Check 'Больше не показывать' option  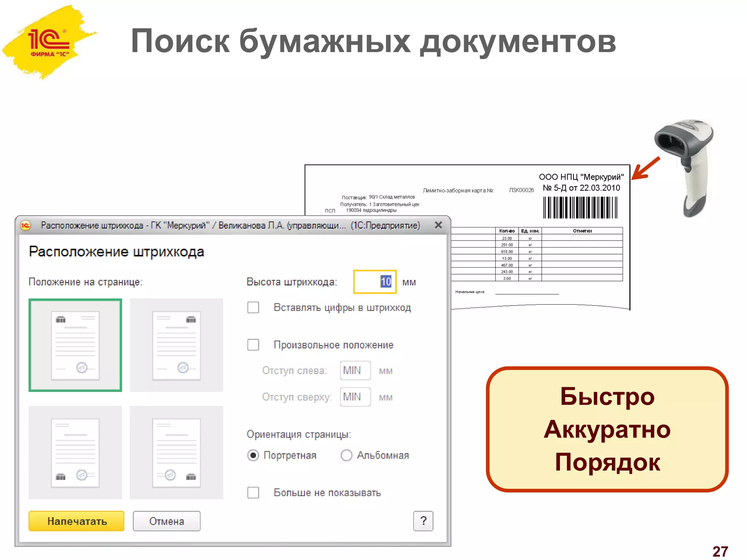tap(253, 493)
